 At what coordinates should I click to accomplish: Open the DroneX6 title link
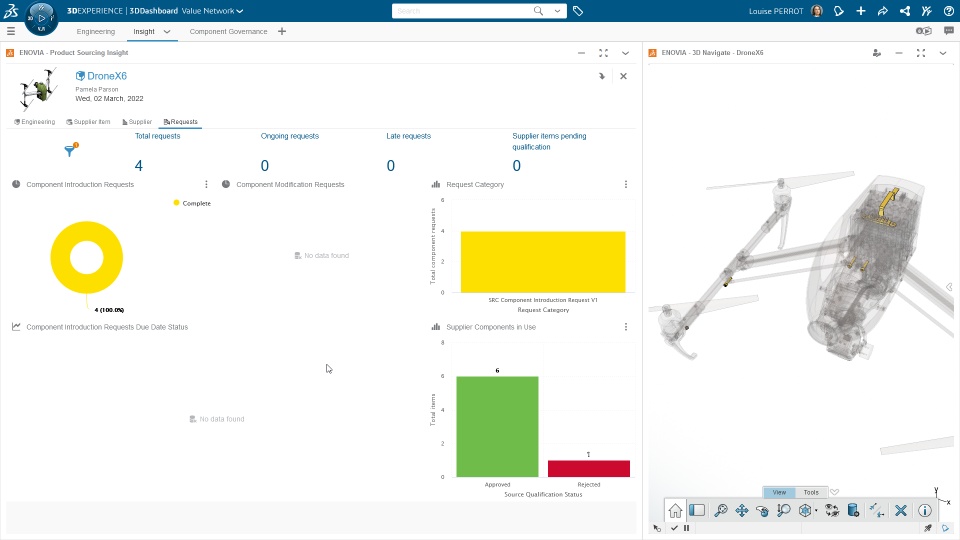pos(107,76)
